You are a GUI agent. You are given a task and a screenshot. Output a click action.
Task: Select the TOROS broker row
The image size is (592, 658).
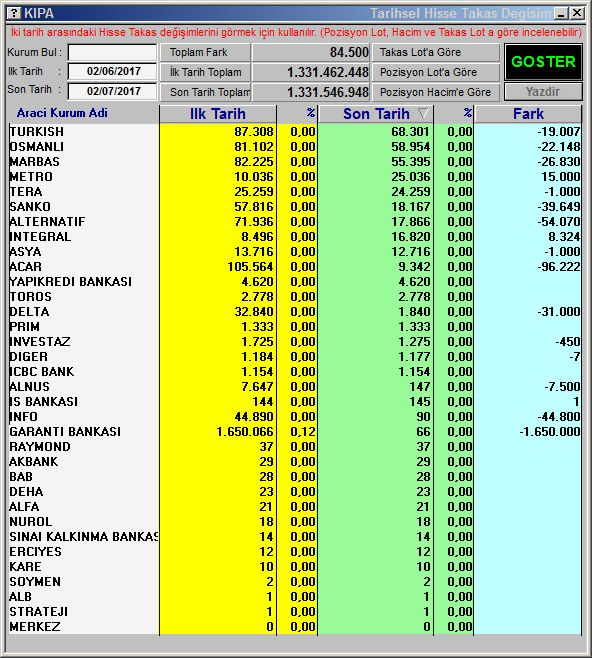coord(295,297)
